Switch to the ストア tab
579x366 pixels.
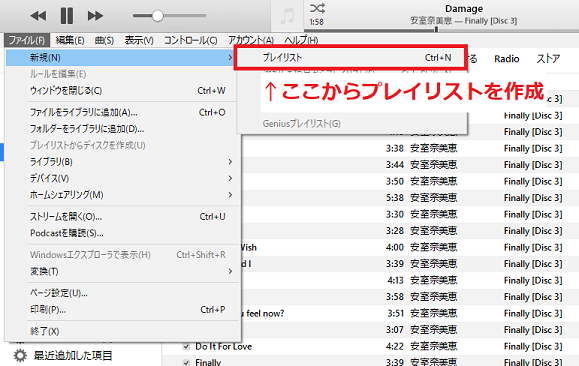548,59
